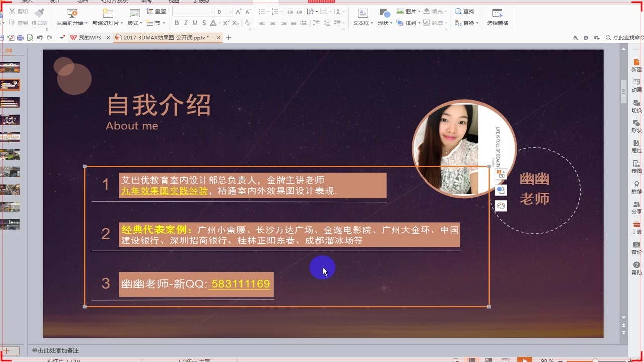Click the Find (查找) button
644x362 pixels.
(x=464, y=11)
